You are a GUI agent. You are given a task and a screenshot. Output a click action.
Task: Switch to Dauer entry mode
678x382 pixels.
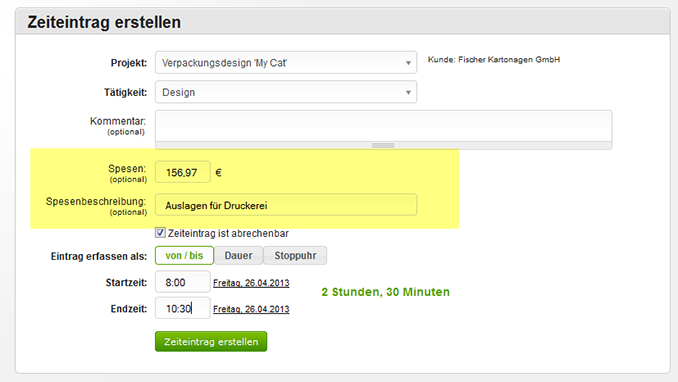(x=238, y=255)
